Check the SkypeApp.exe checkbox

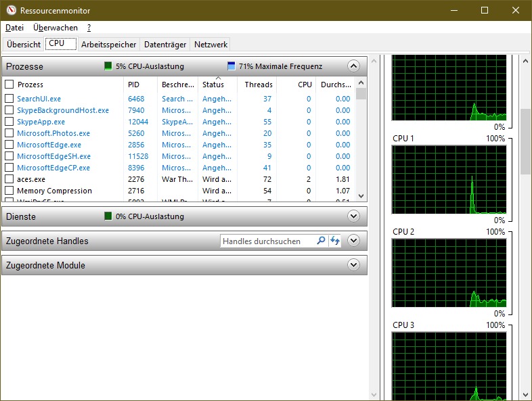9,122
